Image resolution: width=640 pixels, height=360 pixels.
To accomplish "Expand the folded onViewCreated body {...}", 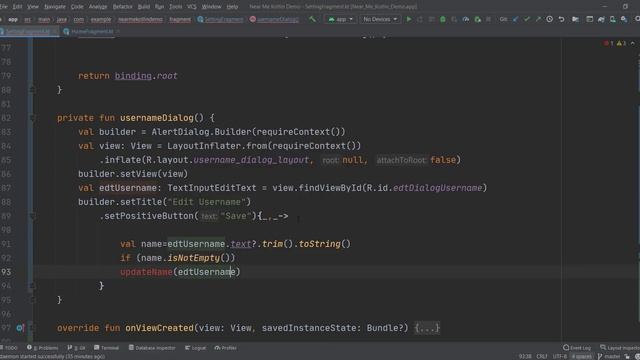I will [427, 328].
